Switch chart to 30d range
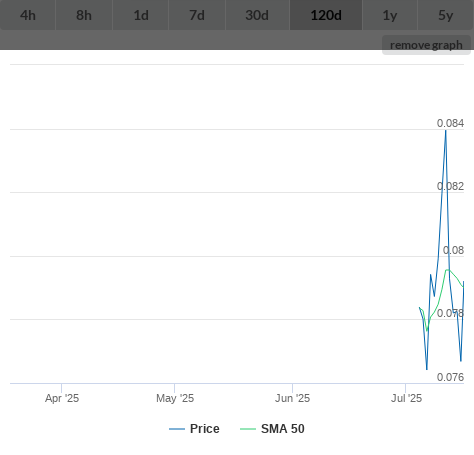This screenshot has width=474, height=455. [x=257, y=15]
